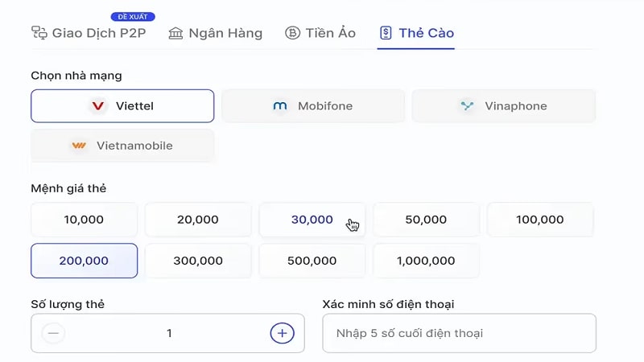
Task: Decrease card quantity with minus button
Action: click(x=53, y=333)
